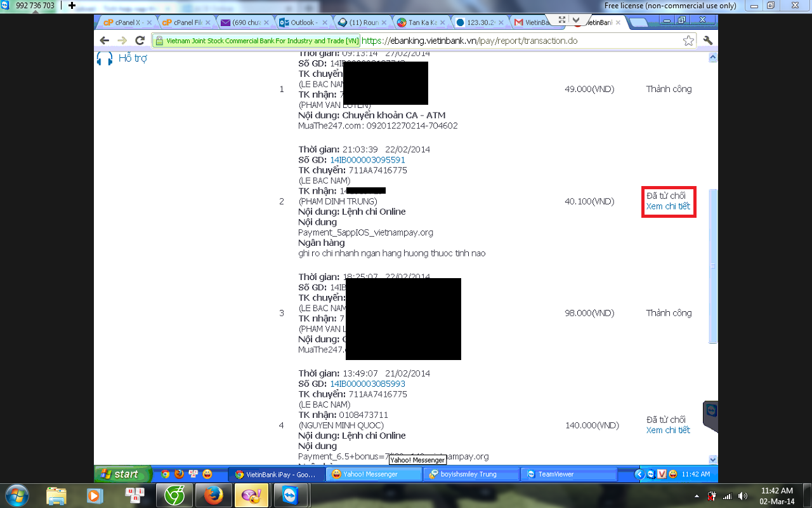The image size is (812, 508).
Task: Click Yahoo smiley icon in XP tray
Action: coord(672,474)
